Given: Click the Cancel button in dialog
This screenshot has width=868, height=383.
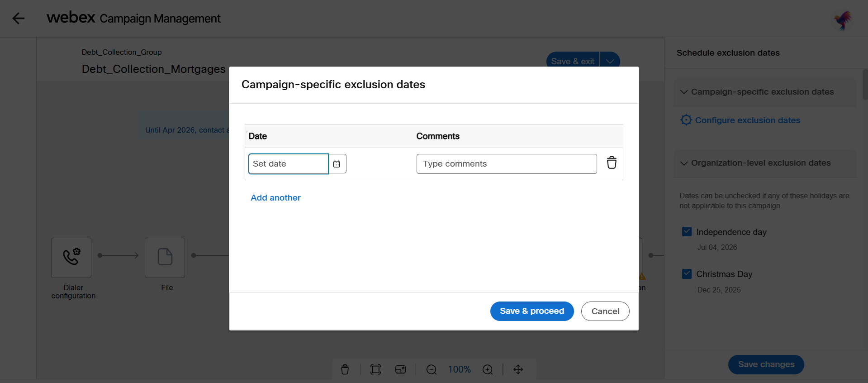Looking at the screenshot, I should pyautogui.click(x=605, y=311).
